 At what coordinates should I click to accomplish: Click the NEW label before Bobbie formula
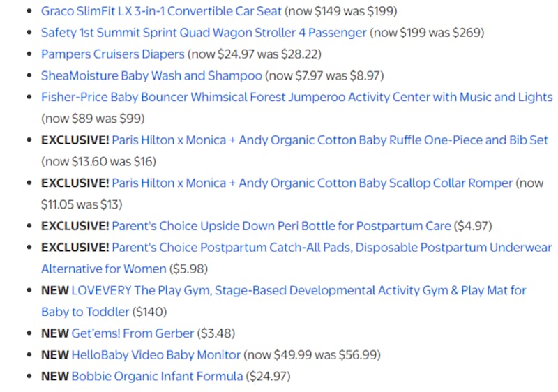(x=54, y=377)
